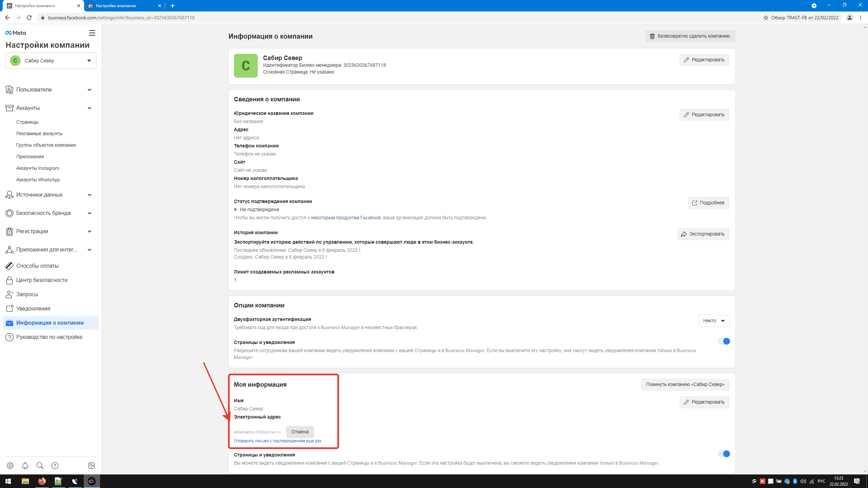
Task: Open Приложения under Аккаунты
Action: coord(30,157)
